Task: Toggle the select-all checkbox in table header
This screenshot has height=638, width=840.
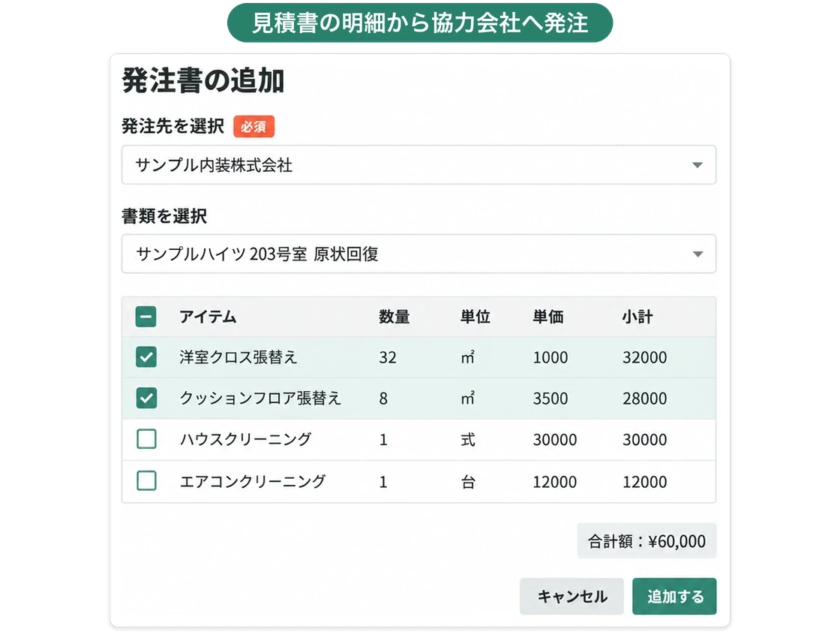Action: tap(145, 317)
